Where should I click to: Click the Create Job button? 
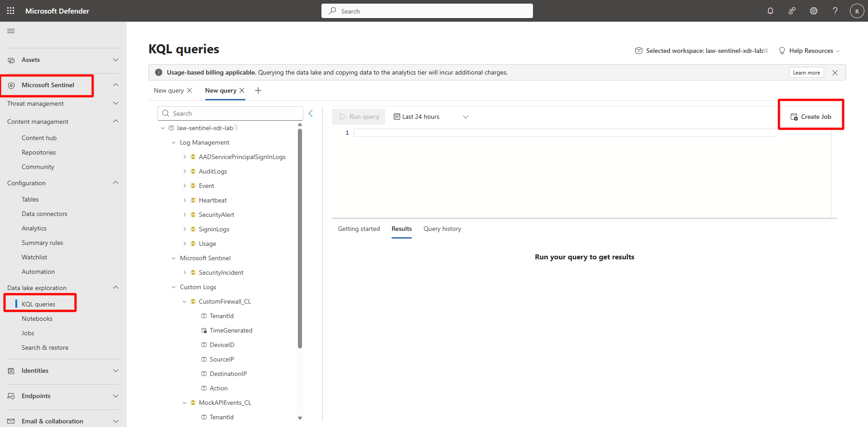coord(811,117)
